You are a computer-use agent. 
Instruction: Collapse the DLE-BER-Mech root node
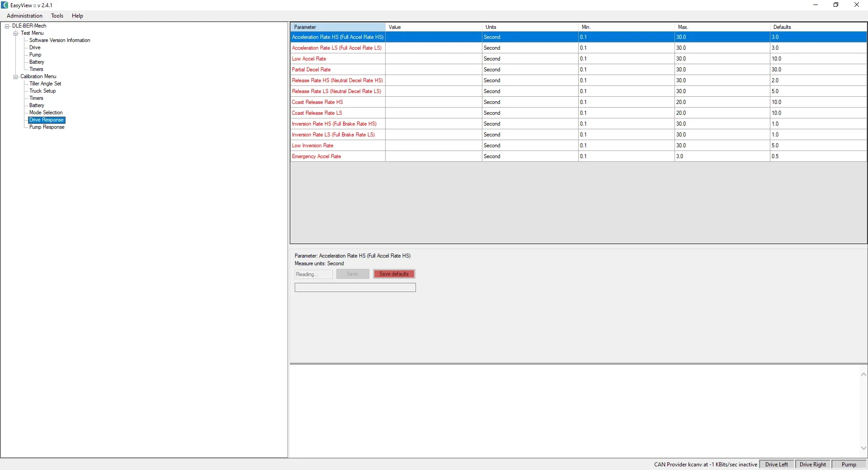pyautogui.click(x=7, y=26)
